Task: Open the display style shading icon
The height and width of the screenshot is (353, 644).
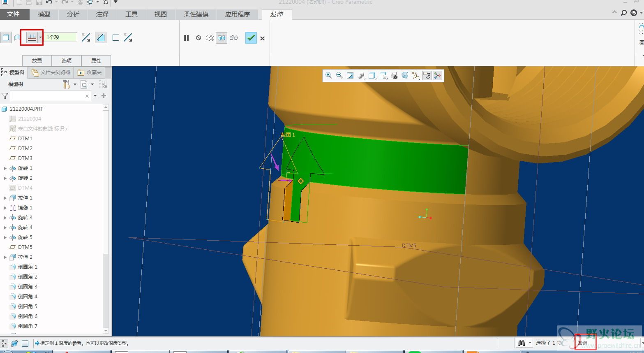Action: 361,75
